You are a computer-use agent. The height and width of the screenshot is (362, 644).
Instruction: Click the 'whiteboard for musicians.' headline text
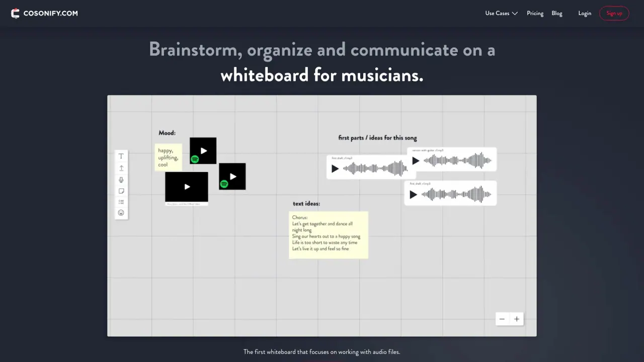(322, 75)
